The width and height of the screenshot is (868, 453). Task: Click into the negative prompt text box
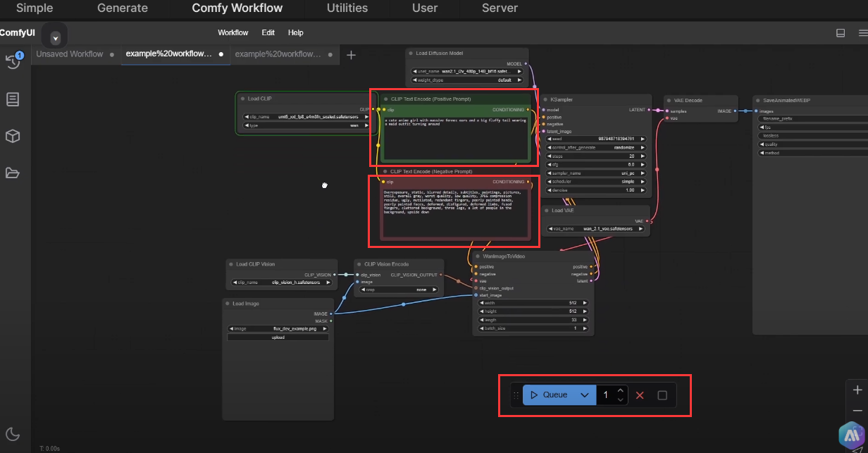tap(454, 213)
